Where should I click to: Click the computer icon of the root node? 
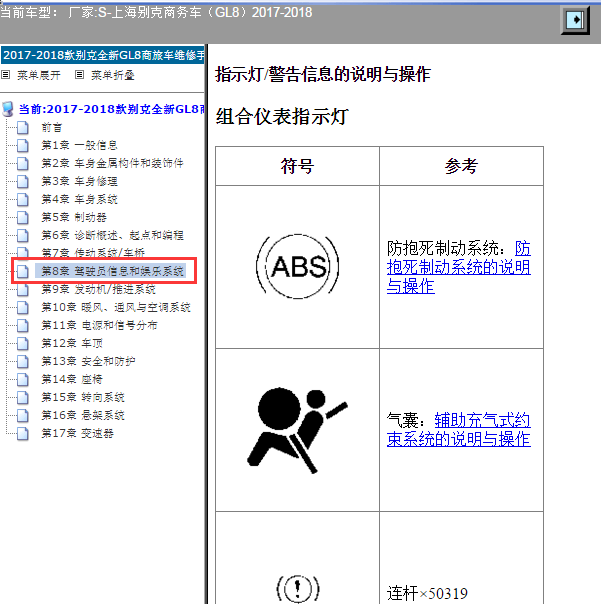tap(8, 109)
